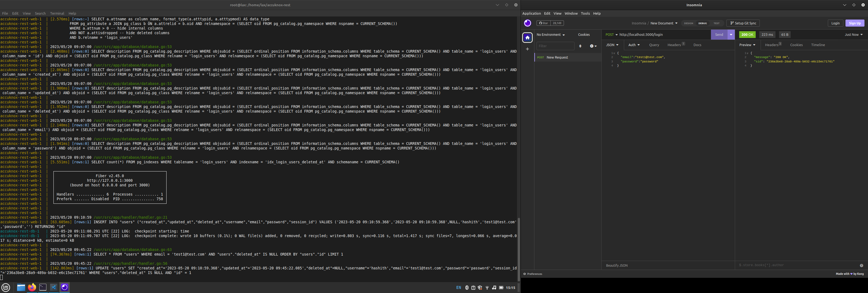Click the Insomnia home dashboard icon
This screenshot has width=868, height=293.
(527, 37)
